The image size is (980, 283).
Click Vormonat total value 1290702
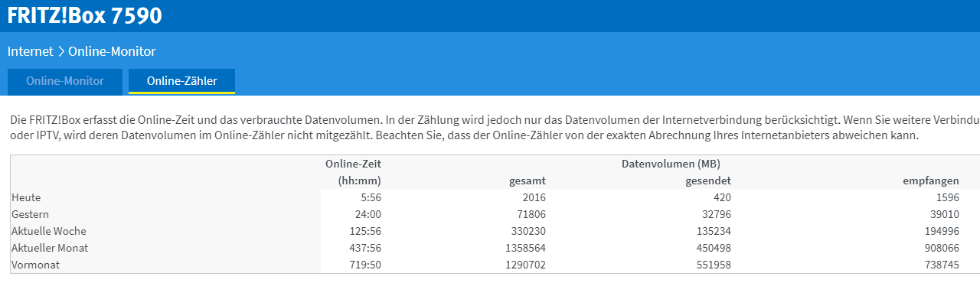pos(523,265)
